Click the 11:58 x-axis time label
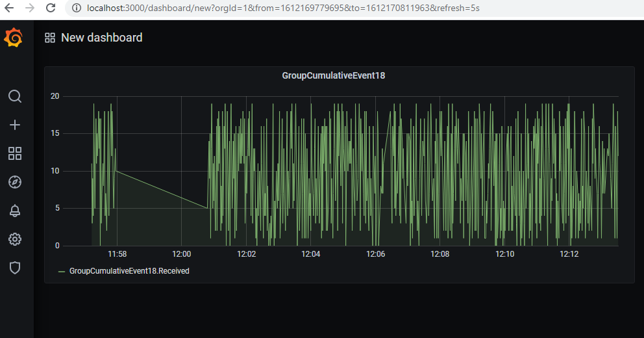The height and width of the screenshot is (338, 644). pyautogui.click(x=117, y=254)
